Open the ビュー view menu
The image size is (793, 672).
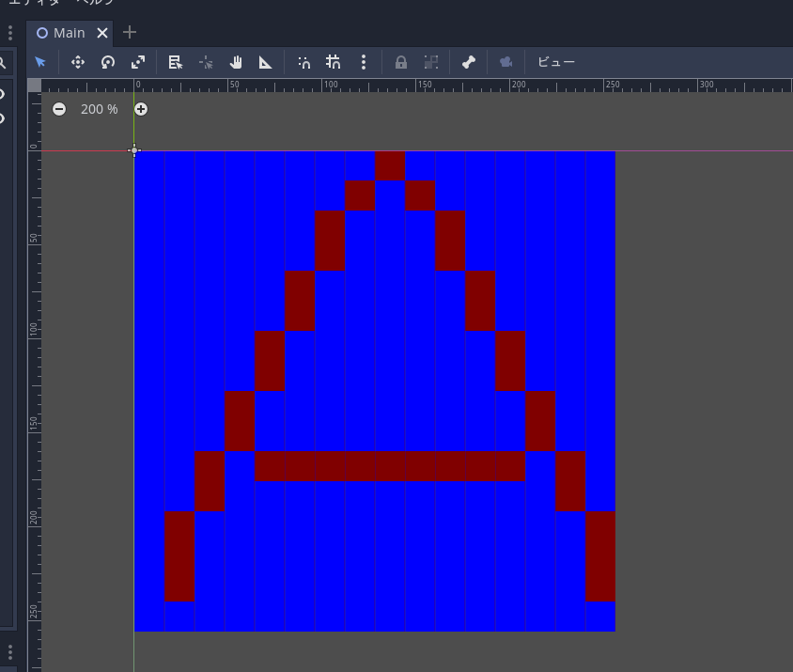(556, 62)
